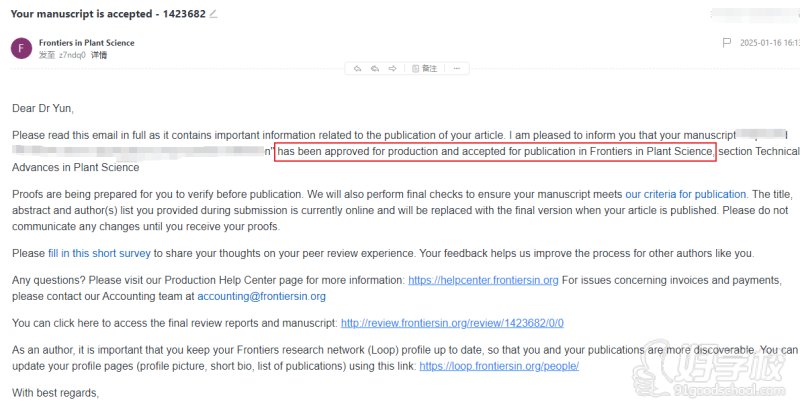This screenshot has width=800, height=410.
Task: Show recipient 详情 details
Action: click(99, 55)
